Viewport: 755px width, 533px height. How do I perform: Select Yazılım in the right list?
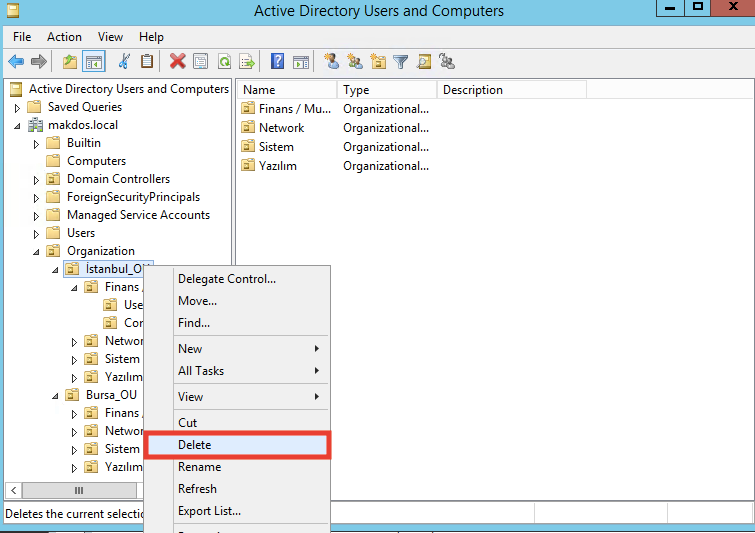click(x=278, y=166)
